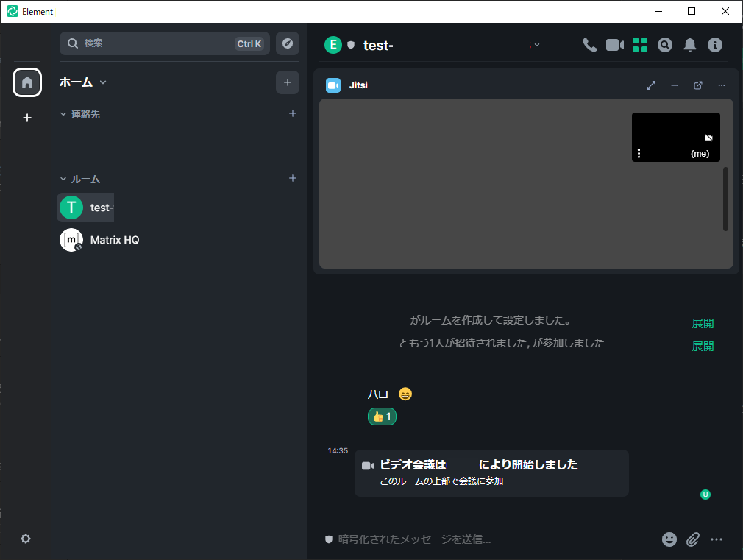Open the widgets panel via green grid icon
The height and width of the screenshot is (560, 743).
point(639,45)
